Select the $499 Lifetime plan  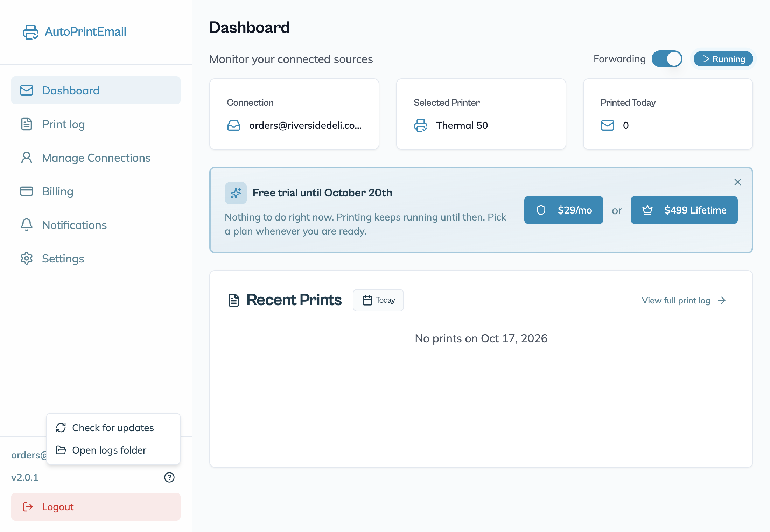[x=684, y=210]
